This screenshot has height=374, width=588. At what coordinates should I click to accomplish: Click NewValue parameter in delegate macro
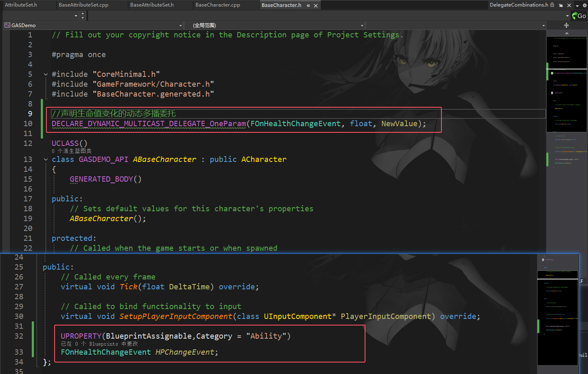(399, 124)
